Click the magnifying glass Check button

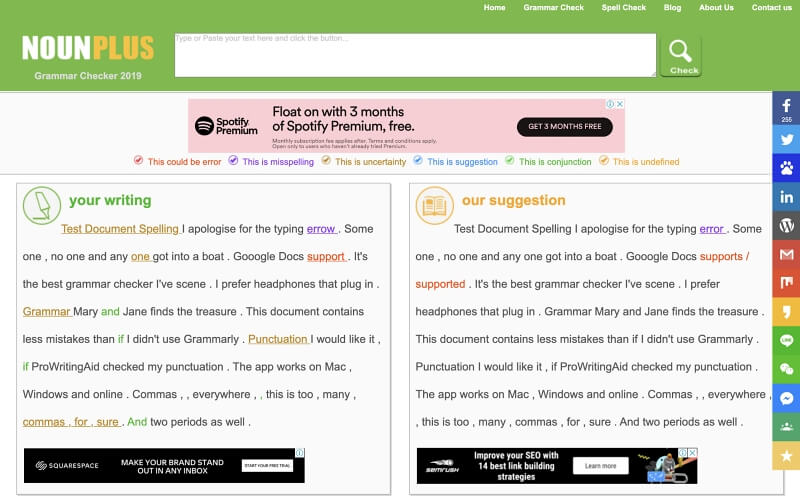681,56
